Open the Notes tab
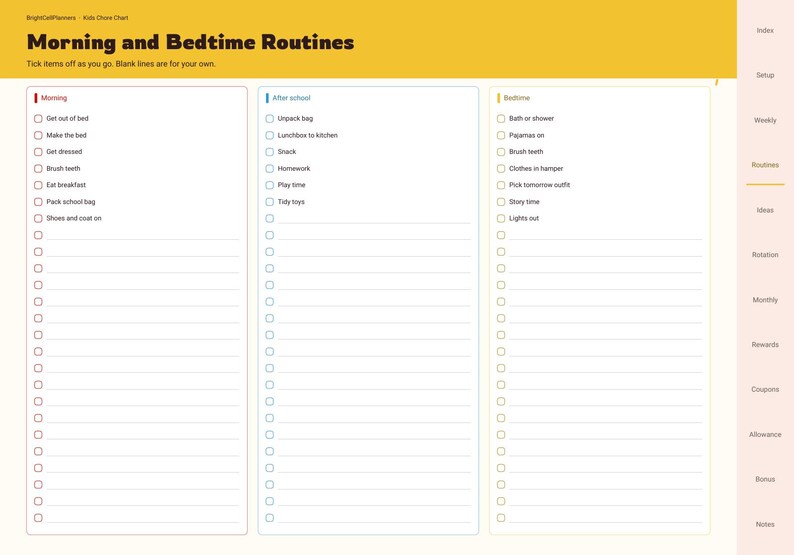This screenshot has width=794, height=555. (x=765, y=524)
